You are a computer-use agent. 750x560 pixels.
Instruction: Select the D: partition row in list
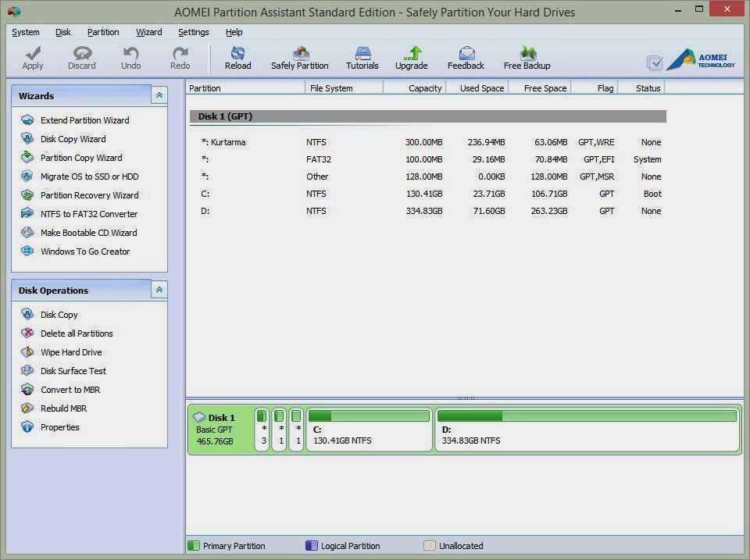(428, 211)
